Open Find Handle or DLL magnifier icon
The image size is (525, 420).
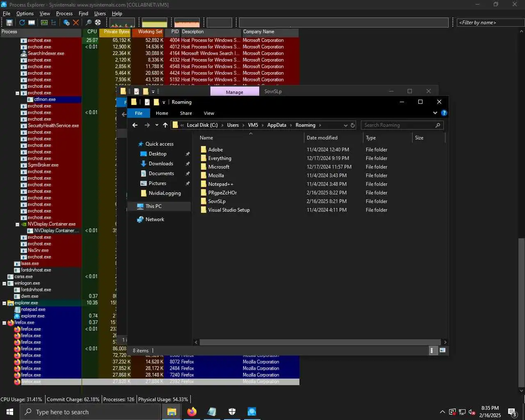pyautogui.click(x=89, y=23)
